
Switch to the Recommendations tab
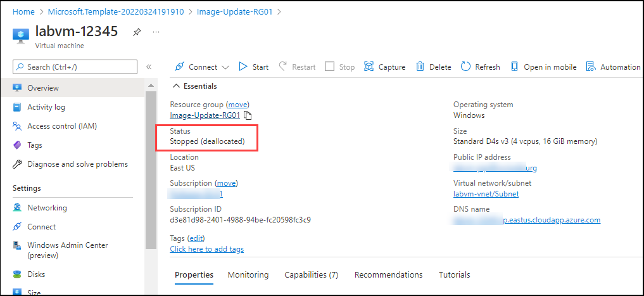(x=389, y=274)
